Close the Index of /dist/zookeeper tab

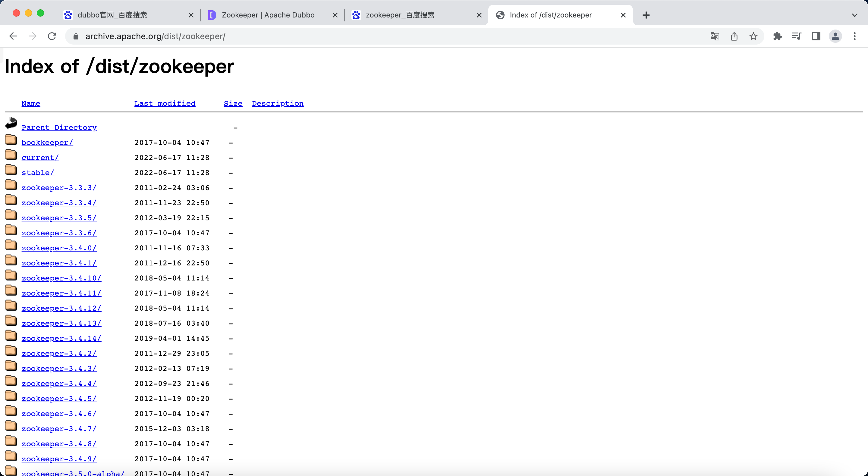coord(623,15)
